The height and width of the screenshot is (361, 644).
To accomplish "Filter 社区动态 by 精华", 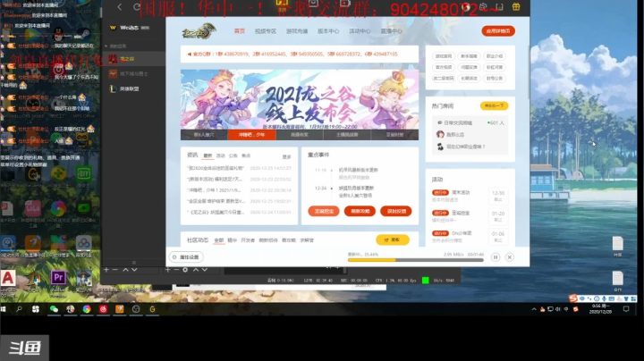I will pos(232,240).
